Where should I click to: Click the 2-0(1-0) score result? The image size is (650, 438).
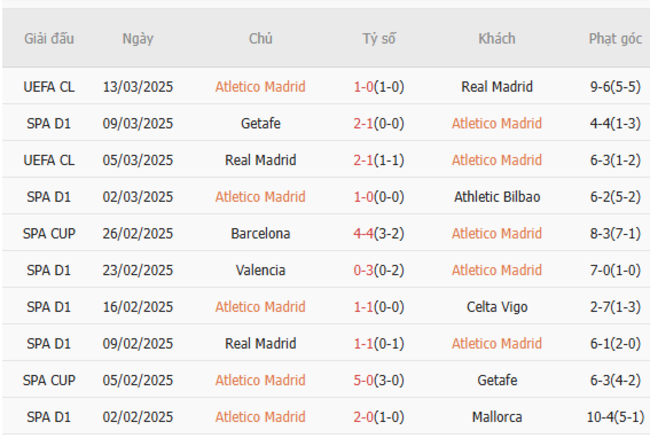pos(379,417)
